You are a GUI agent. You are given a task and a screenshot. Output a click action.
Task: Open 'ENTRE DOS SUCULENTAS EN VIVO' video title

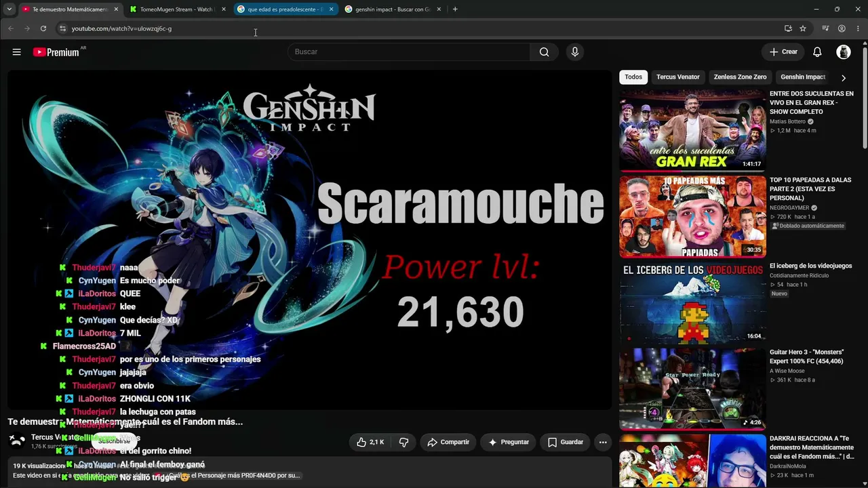click(x=812, y=102)
